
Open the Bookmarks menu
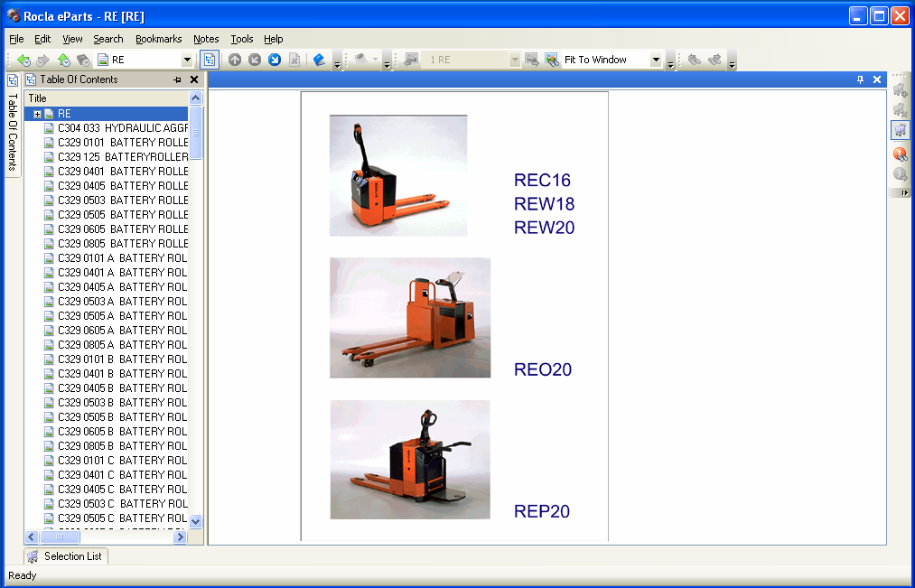coord(159,39)
